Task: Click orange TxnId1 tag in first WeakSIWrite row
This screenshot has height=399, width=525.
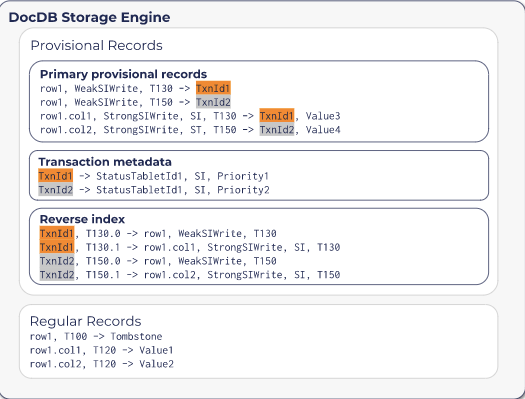Action: [213, 88]
